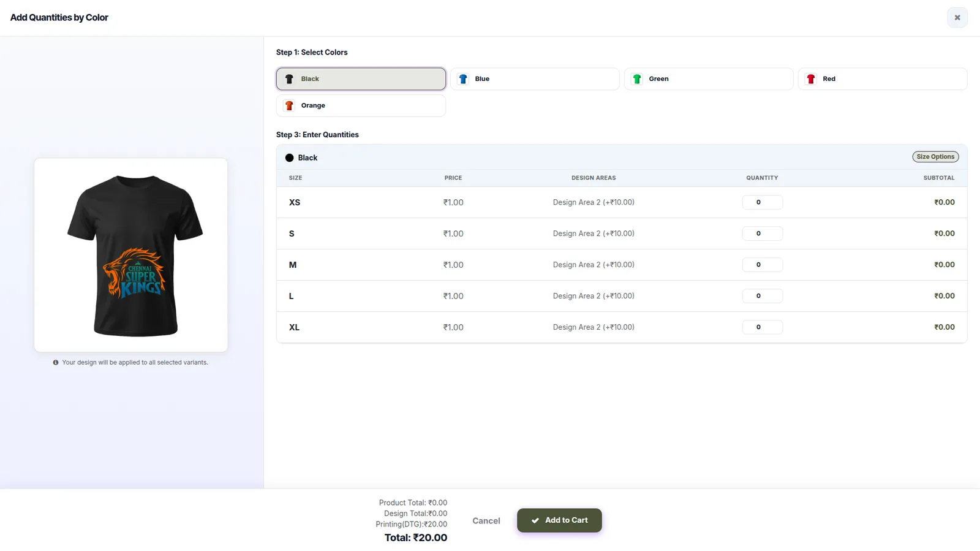Select the Green color option
The height and width of the screenshot is (551, 980).
(709, 79)
